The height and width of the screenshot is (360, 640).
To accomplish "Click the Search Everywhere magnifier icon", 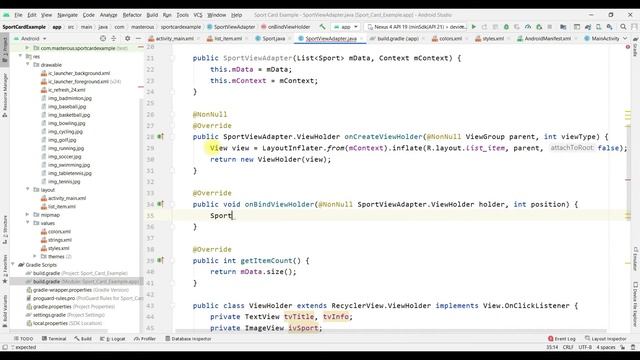I will click(x=623, y=27).
